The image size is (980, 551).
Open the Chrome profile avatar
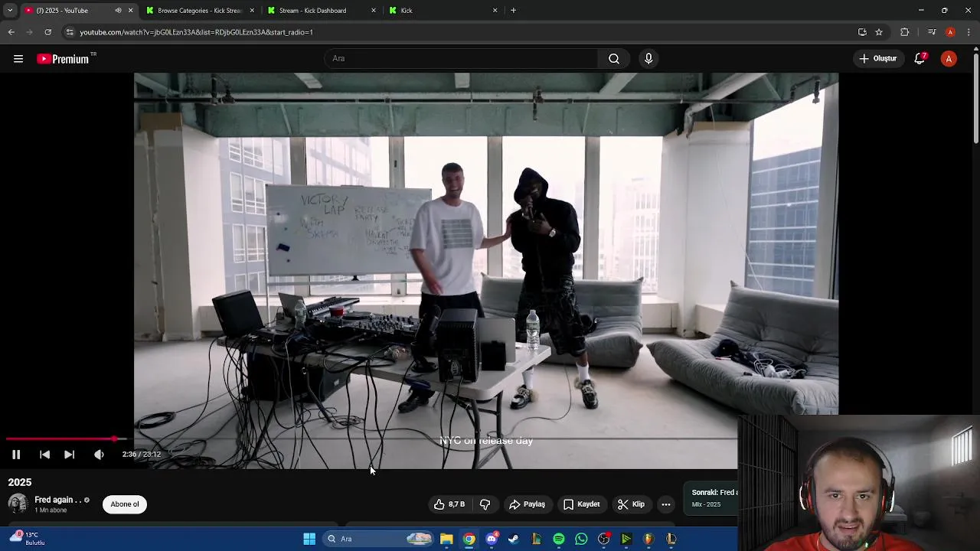pyautogui.click(x=950, y=32)
